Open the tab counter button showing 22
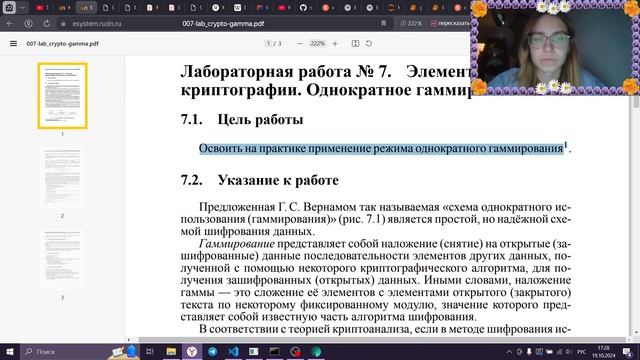640x360 pixels. 9,7
